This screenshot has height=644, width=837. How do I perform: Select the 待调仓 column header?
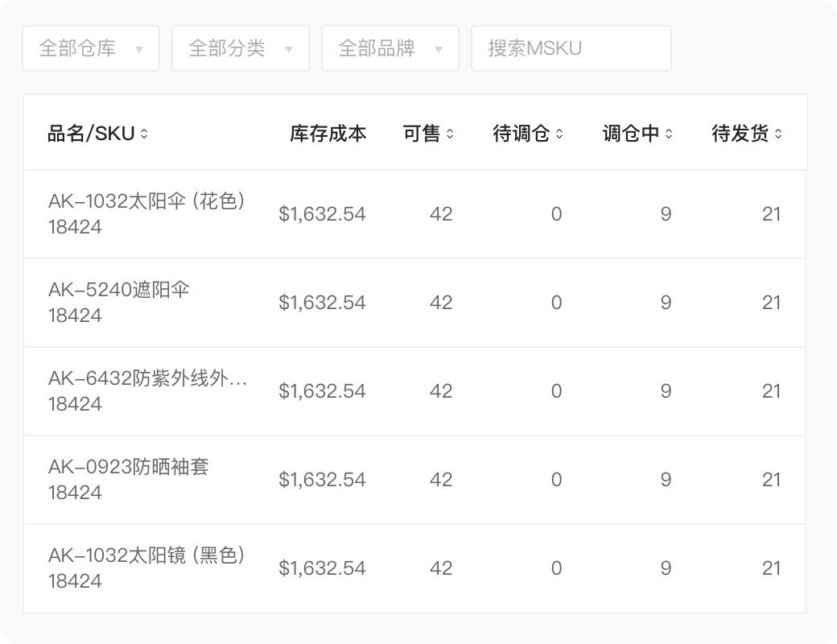[x=521, y=133]
